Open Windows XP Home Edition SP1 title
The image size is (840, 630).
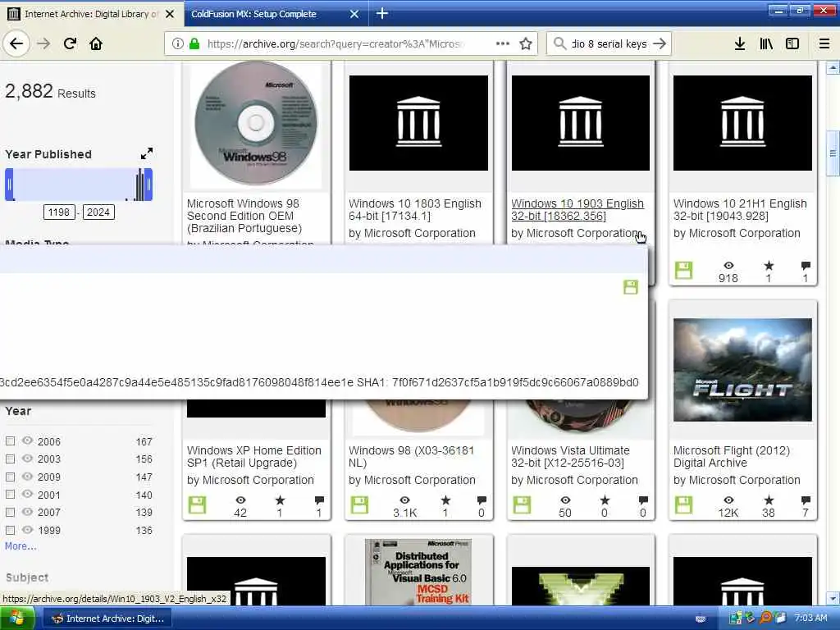pyautogui.click(x=254, y=456)
